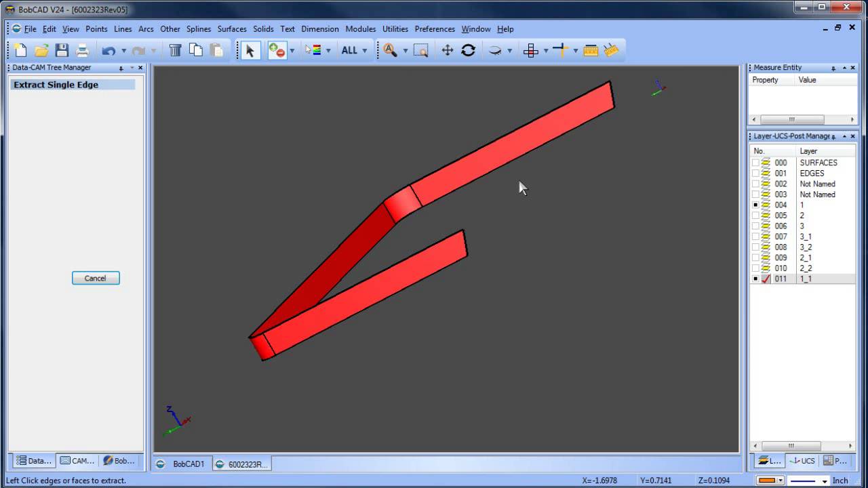Toggle the checkbox for layer 011 1_1
Viewport: 868px width, 488px height.
[755, 279]
